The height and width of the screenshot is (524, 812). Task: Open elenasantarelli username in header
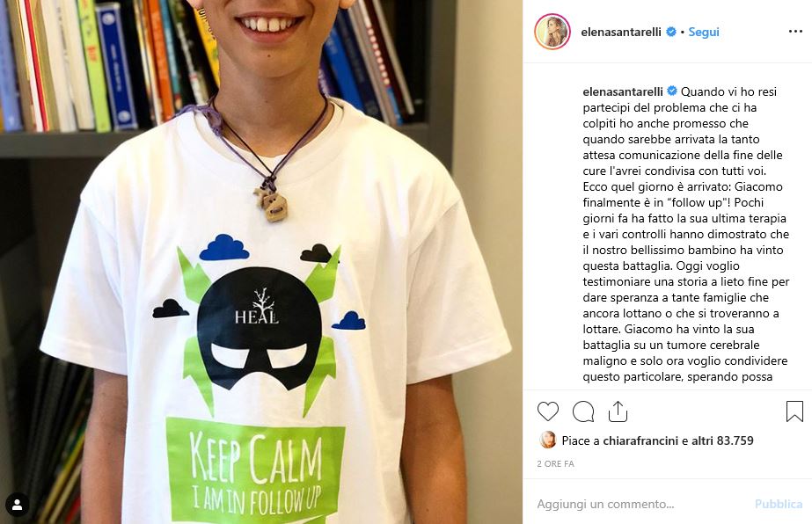pos(621,32)
